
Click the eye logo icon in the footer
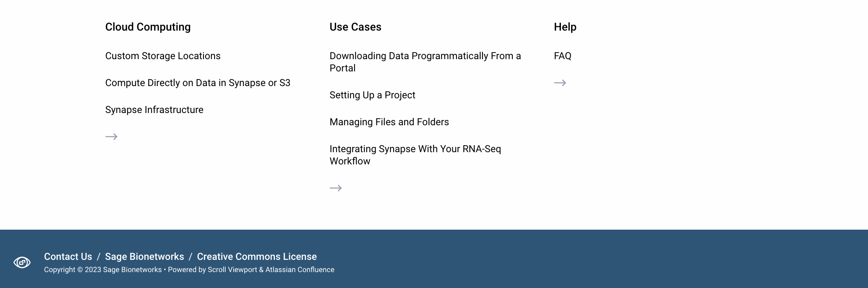[x=22, y=262]
